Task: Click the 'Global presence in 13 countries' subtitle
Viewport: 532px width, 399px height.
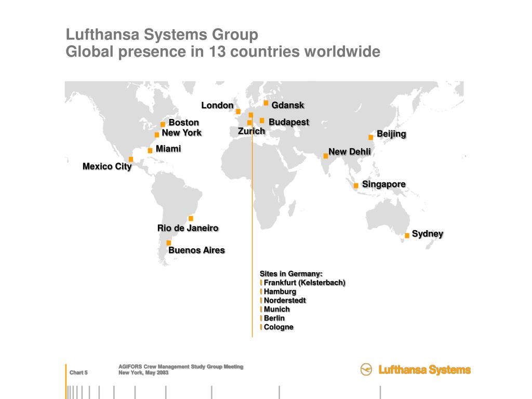Action: pyautogui.click(x=223, y=52)
